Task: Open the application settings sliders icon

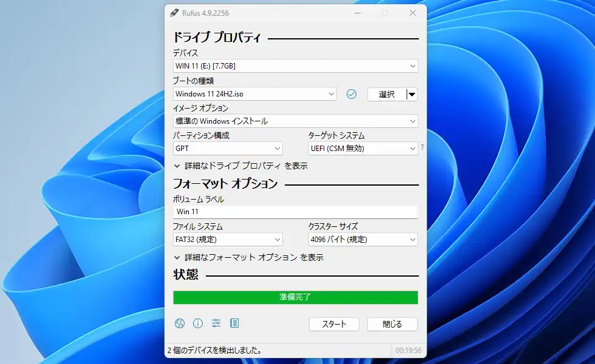Action: 216,323
